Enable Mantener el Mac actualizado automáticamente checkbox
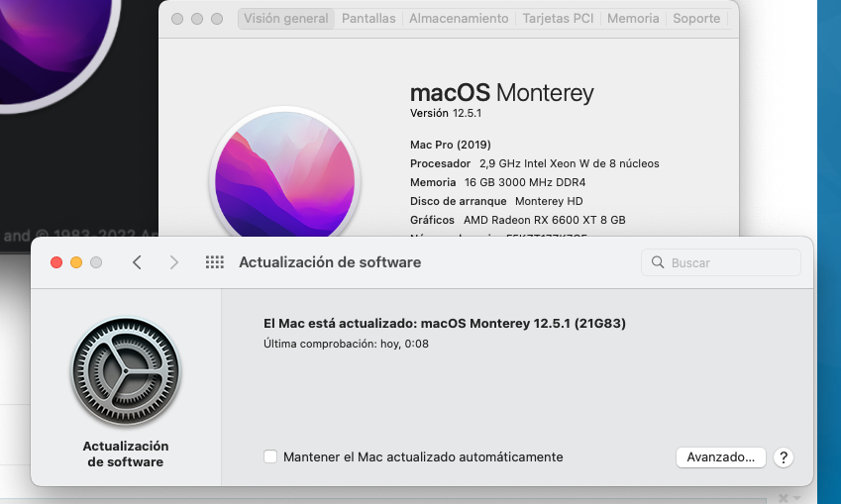 [x=270, y=456]
